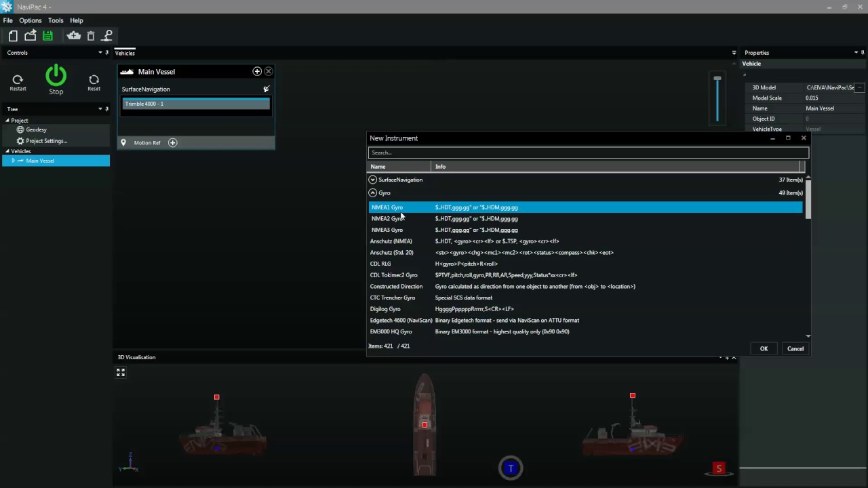Select the NMEA2 Gyro row
868x488 pixels.
point(585,218)
